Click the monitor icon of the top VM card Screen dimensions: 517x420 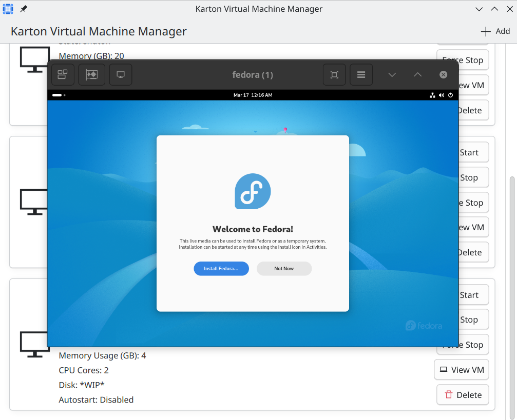[34, 59]
